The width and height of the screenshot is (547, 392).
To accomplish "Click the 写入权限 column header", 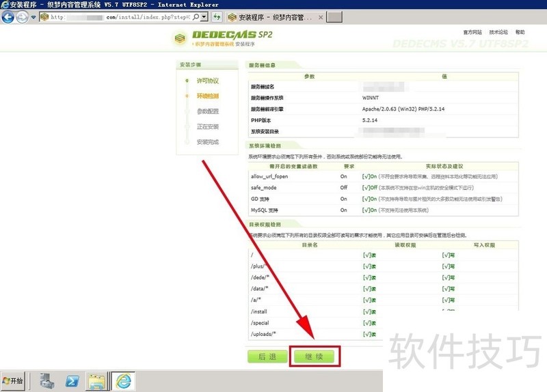I will pos(484,245).
